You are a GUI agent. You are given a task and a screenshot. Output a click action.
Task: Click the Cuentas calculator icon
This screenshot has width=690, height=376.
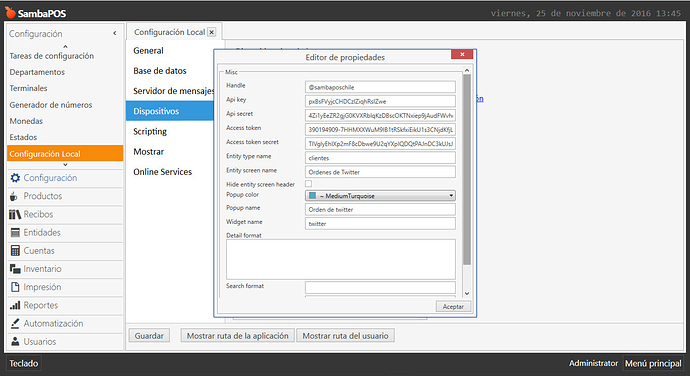[15, 251]
